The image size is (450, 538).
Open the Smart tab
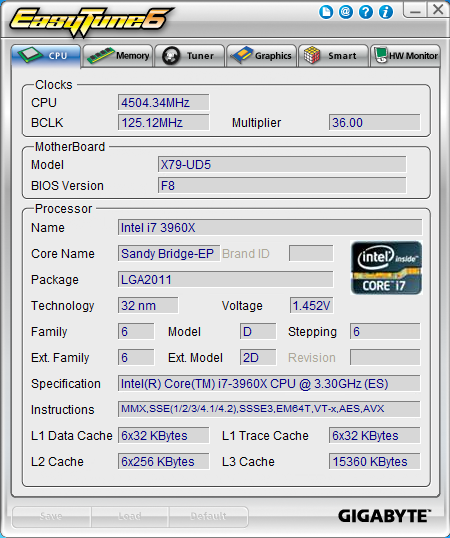point(333,56)
